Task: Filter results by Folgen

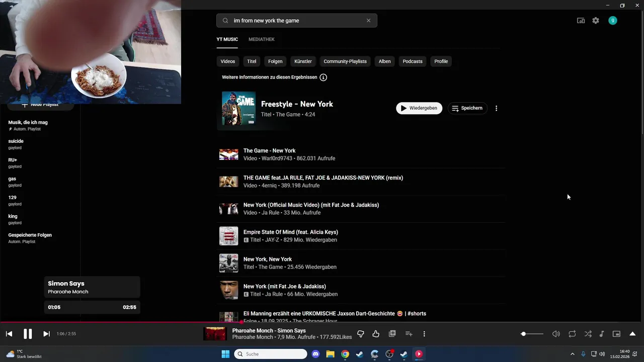Action: pos(275,61)
